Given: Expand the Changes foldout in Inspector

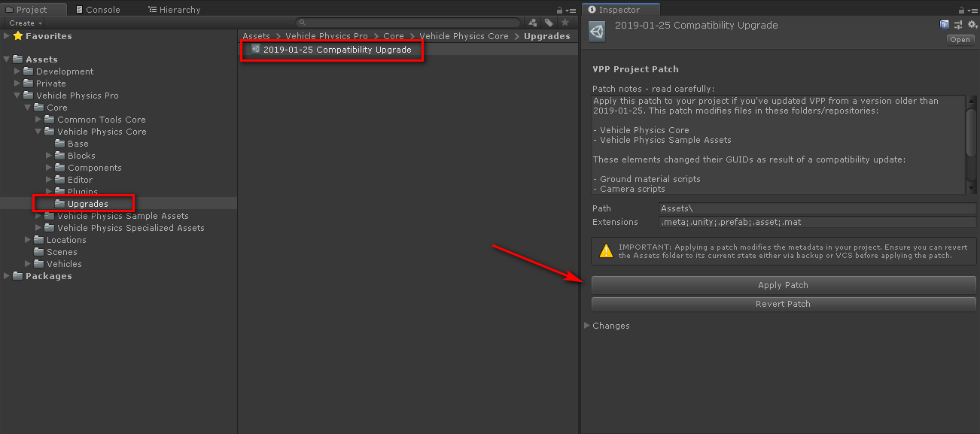Looking at the screenshot, I should [587, 326].
